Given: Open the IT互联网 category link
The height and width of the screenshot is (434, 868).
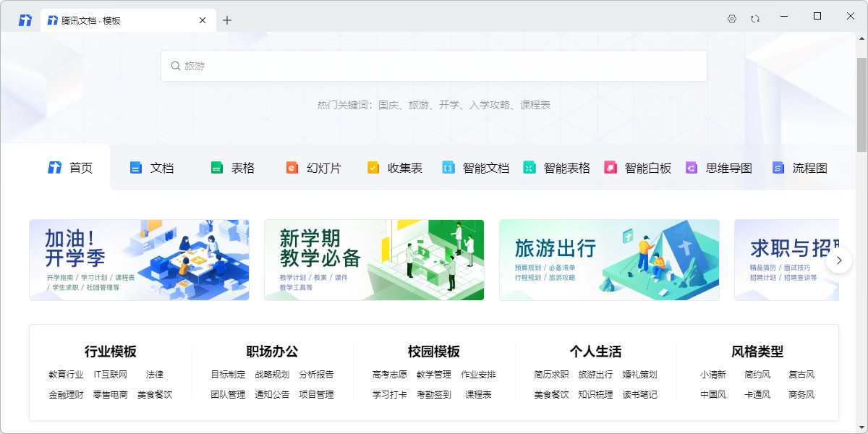Looking at the screenshot, I should (x=110, y=375).
